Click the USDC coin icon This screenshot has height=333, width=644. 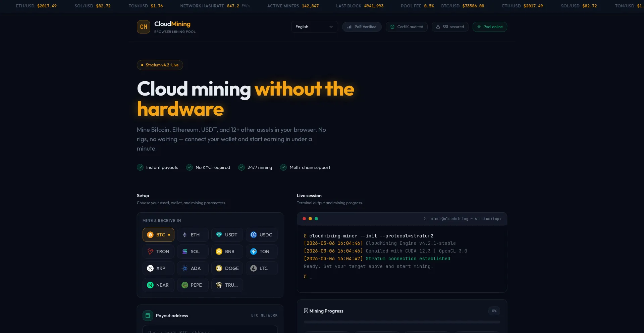tap(254, 235)
